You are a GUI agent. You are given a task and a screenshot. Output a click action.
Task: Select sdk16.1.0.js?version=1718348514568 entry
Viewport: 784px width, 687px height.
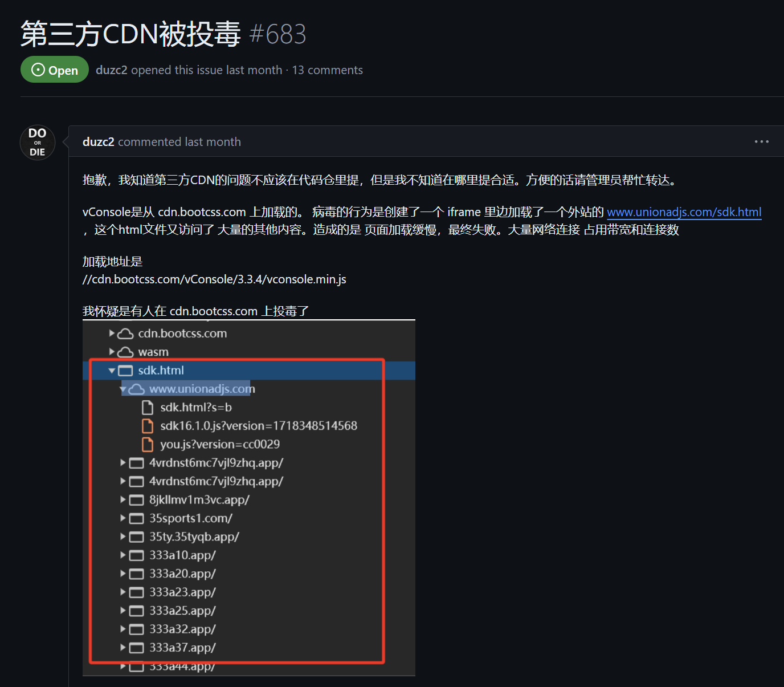pyautogui.click(x=259, y=426)
